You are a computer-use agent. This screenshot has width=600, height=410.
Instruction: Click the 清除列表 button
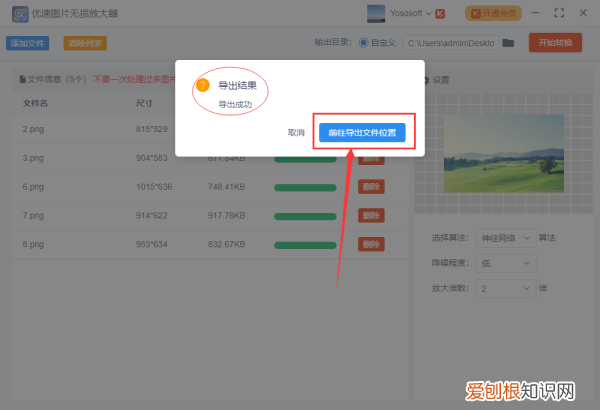(85, 43)
